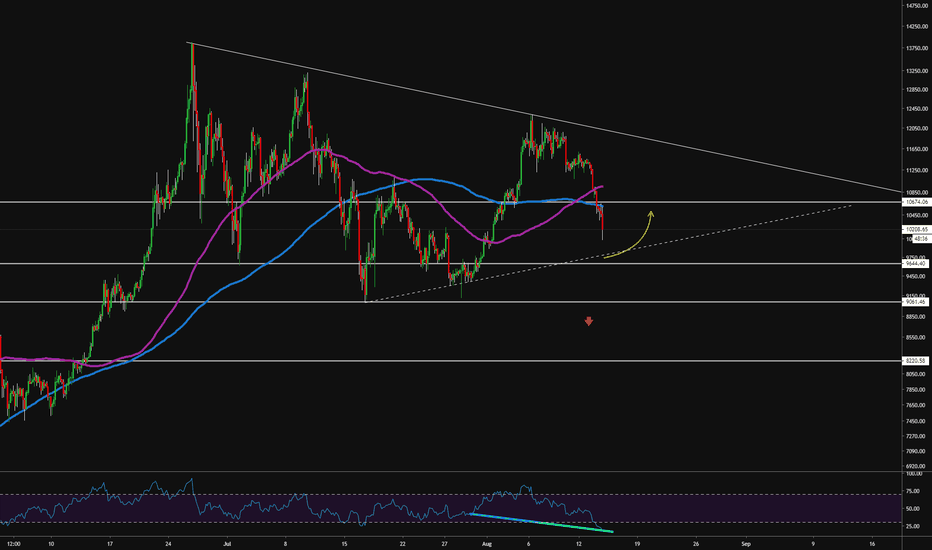The width and height of the screenshot is (932, 550).
Task: Click the 8220.58 price level label
Action: (x=915, y=361)
